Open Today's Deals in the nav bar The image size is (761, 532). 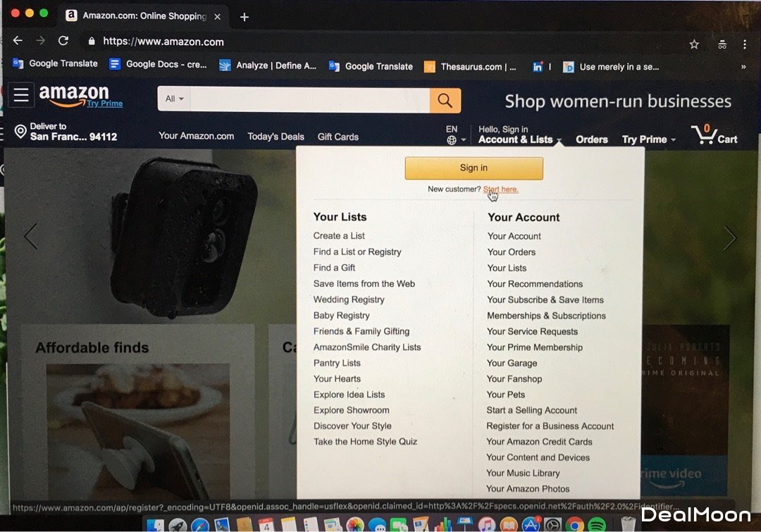tap(276, 137)
